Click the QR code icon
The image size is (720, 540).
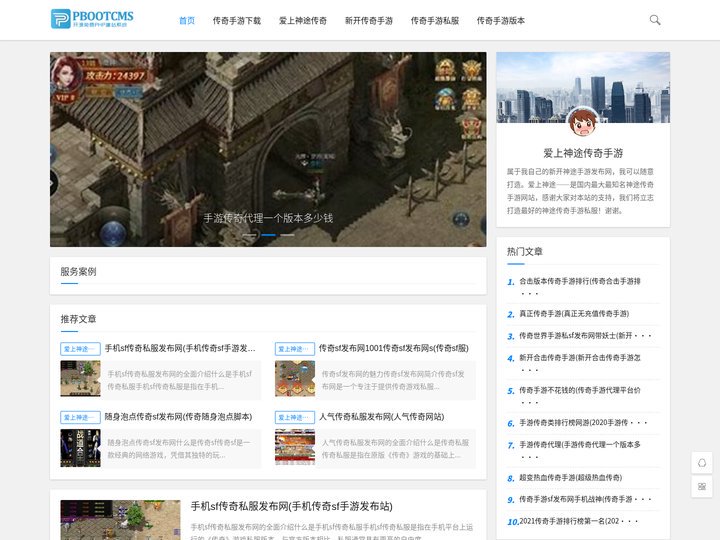coord(702,487)
